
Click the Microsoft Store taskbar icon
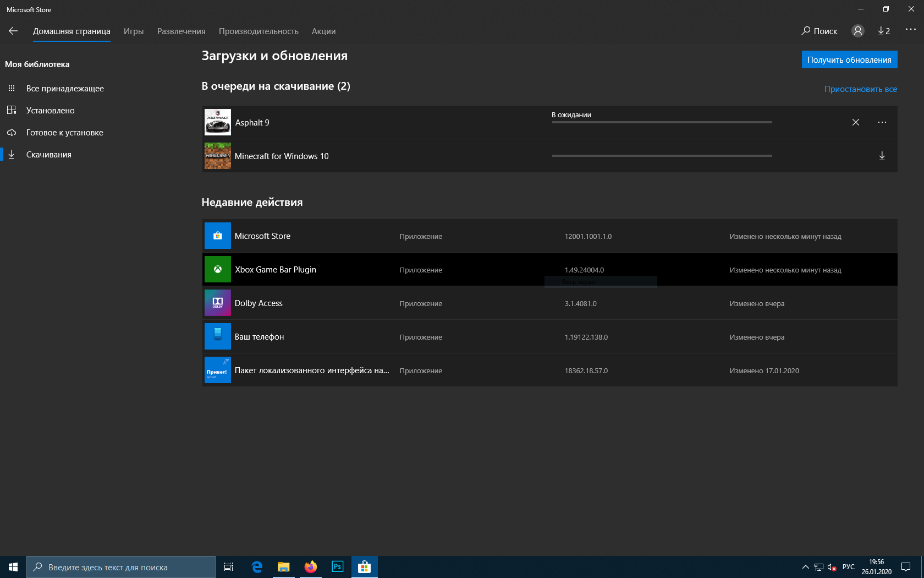(364, 567)
